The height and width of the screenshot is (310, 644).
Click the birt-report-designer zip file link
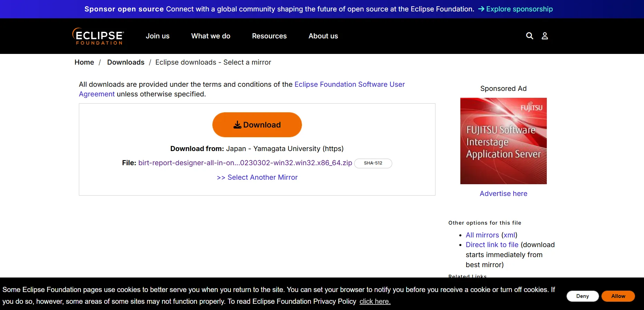coord(245,163)
